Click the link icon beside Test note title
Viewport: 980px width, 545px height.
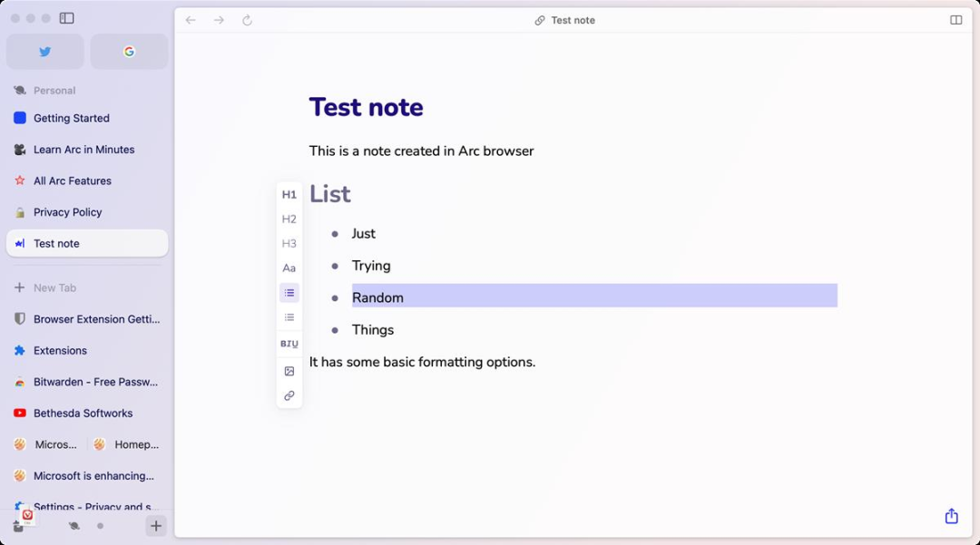pos(539,21)
